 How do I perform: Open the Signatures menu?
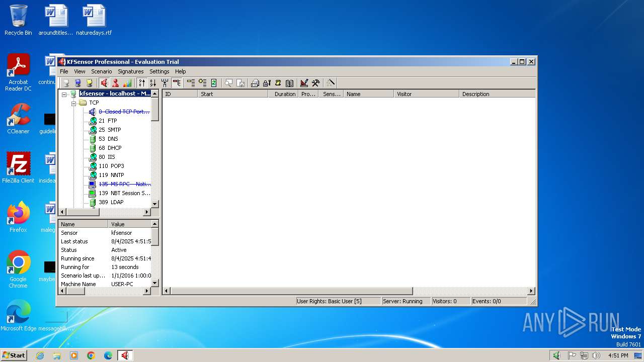coord(131,71)
